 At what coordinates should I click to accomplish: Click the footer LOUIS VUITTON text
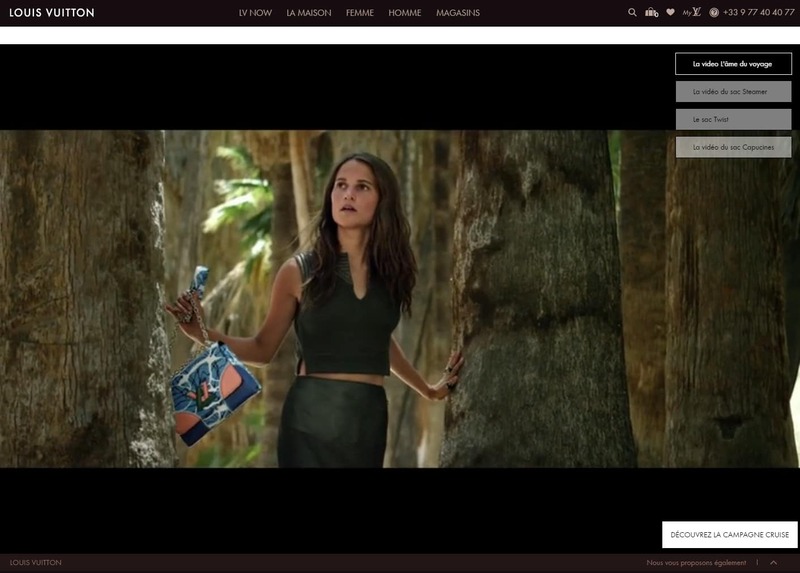[36, 562]
